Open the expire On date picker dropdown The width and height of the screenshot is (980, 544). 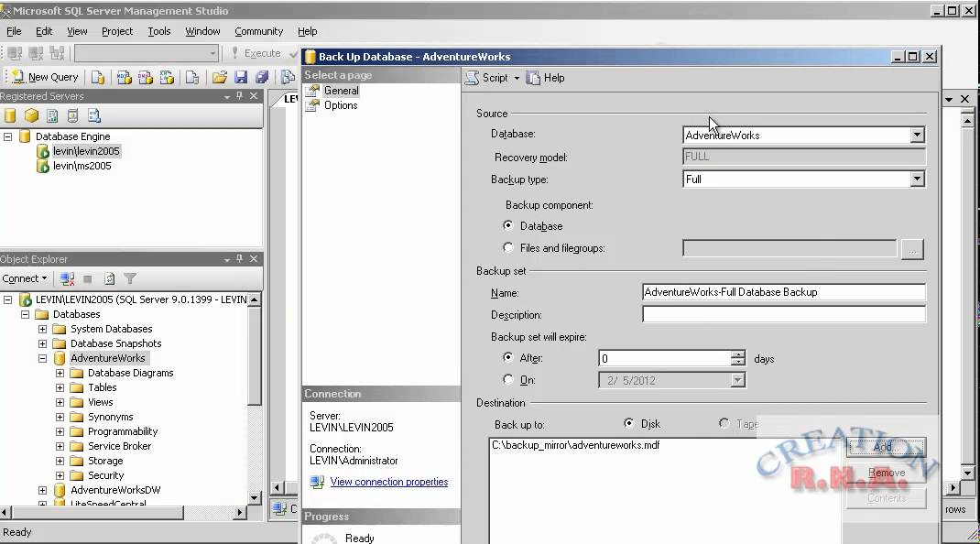737,380
